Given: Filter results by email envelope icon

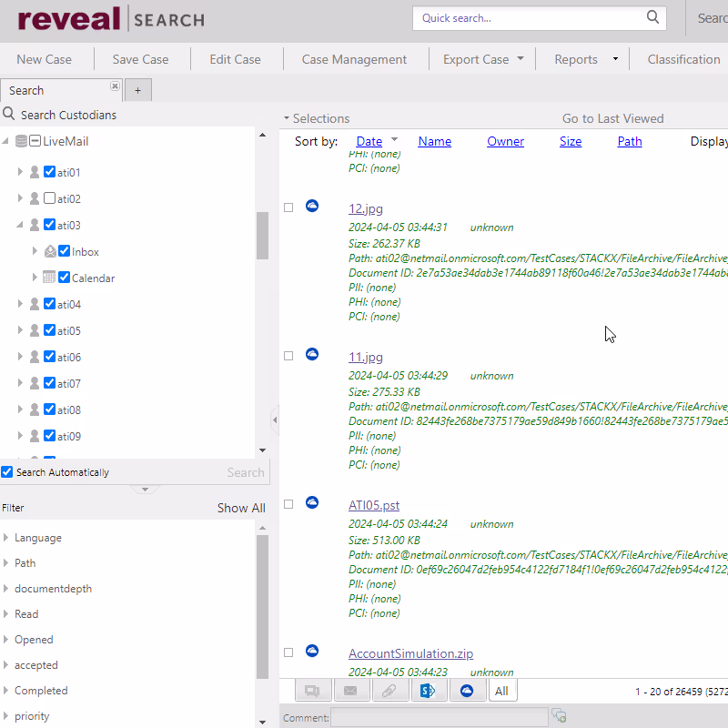Looking at the screenshot, I should tap(351, 691).
